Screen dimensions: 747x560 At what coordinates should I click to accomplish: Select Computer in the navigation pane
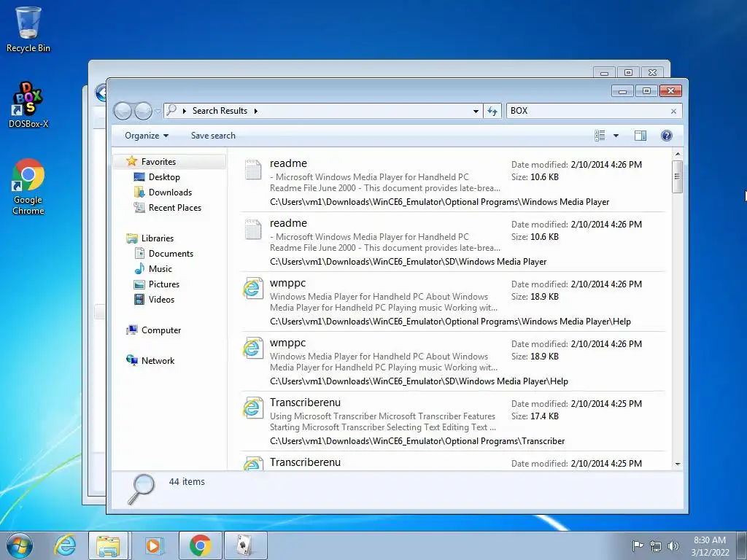161,330
